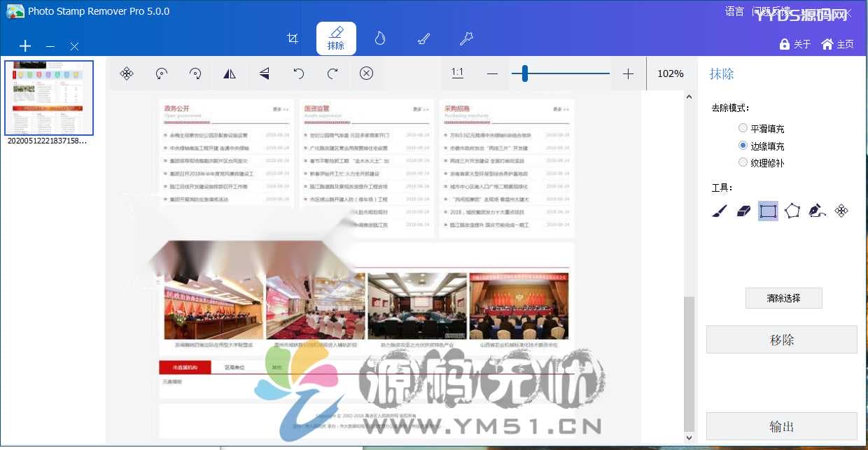Open the water drop watermark tab

tap(379, 38)
